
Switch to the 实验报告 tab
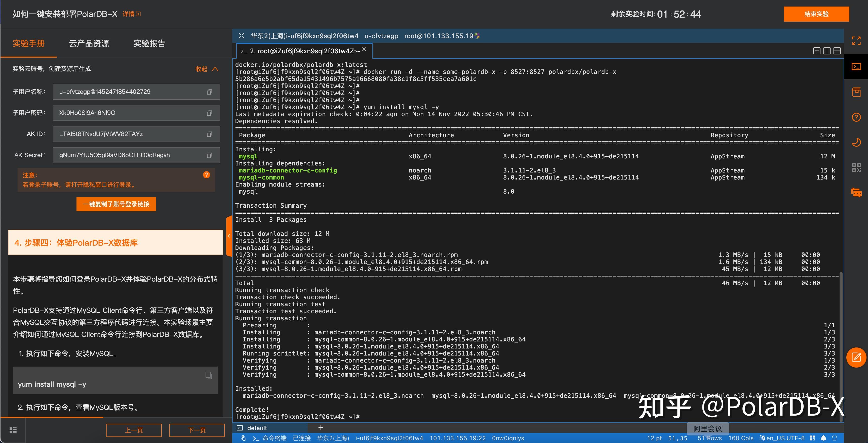click(149, 43)
